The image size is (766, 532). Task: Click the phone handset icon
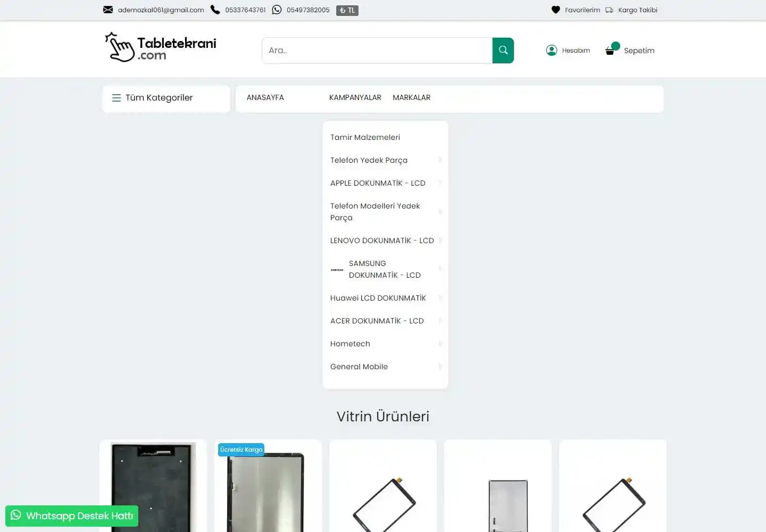point(215,10)
